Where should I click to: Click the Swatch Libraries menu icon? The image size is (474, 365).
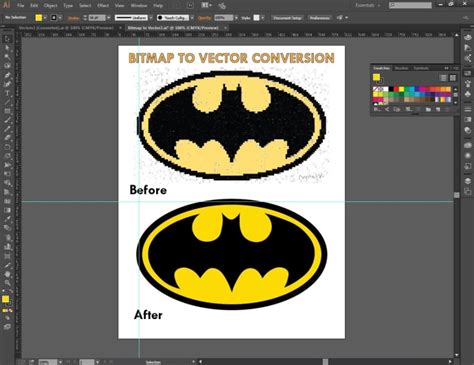coord(377,109)
